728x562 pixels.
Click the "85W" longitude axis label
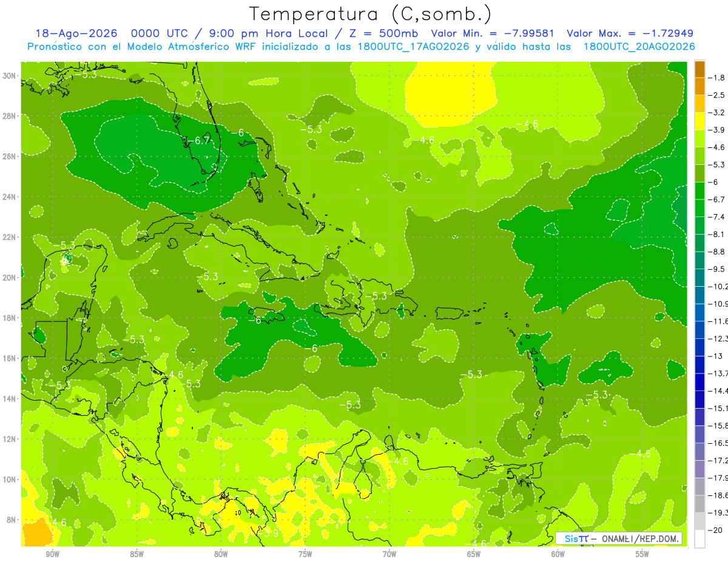click(x=136, y=554)
